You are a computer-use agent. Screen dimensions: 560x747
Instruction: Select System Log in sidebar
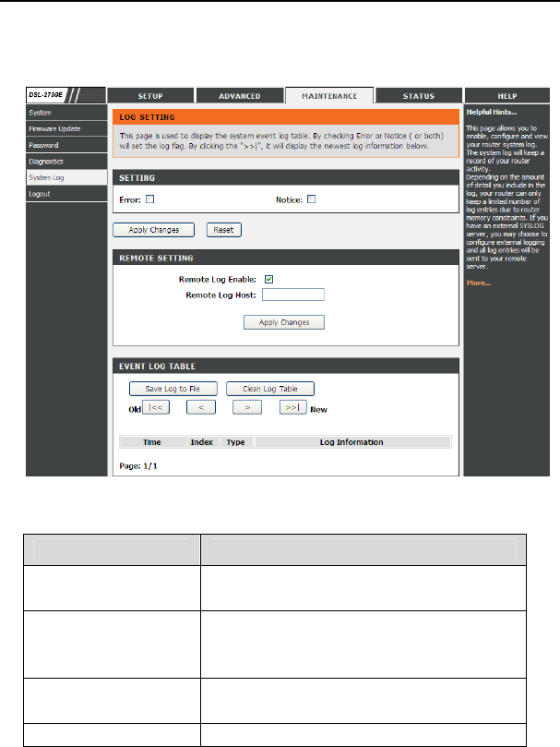click(66, 177)
